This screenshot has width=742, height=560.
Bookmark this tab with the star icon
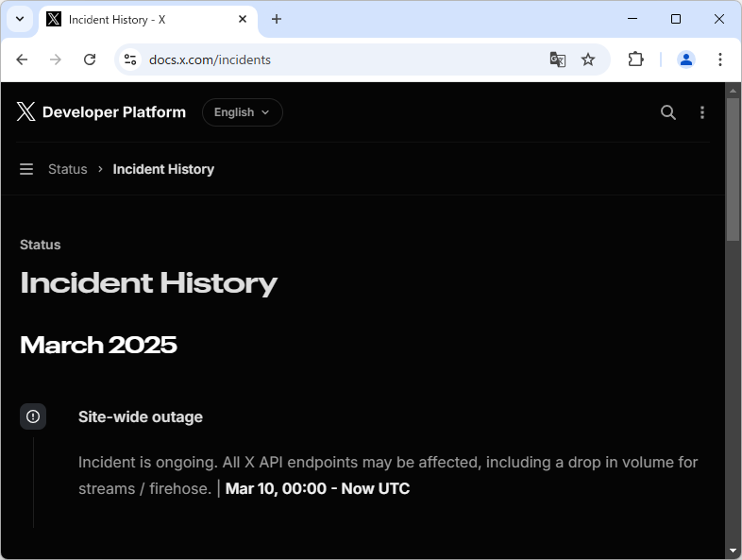[x=588, y=59]
